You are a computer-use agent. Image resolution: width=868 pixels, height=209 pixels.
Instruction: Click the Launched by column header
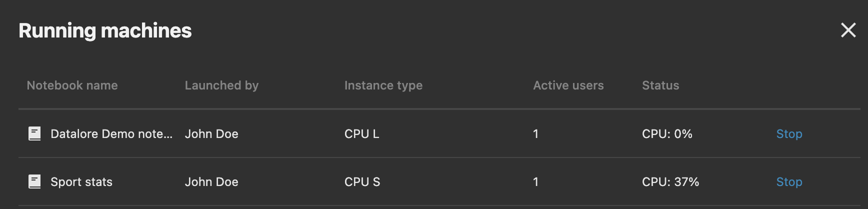point(221,85)
